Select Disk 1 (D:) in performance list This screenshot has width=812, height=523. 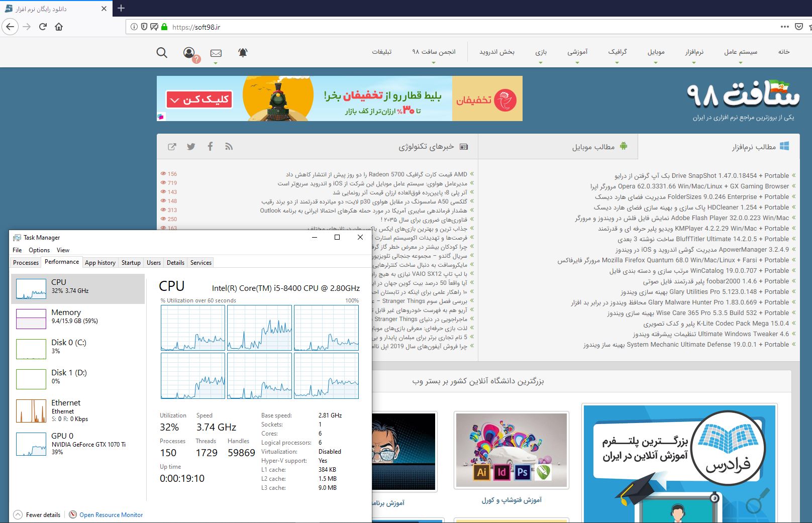pyautogui.click(x=78, y=379)
